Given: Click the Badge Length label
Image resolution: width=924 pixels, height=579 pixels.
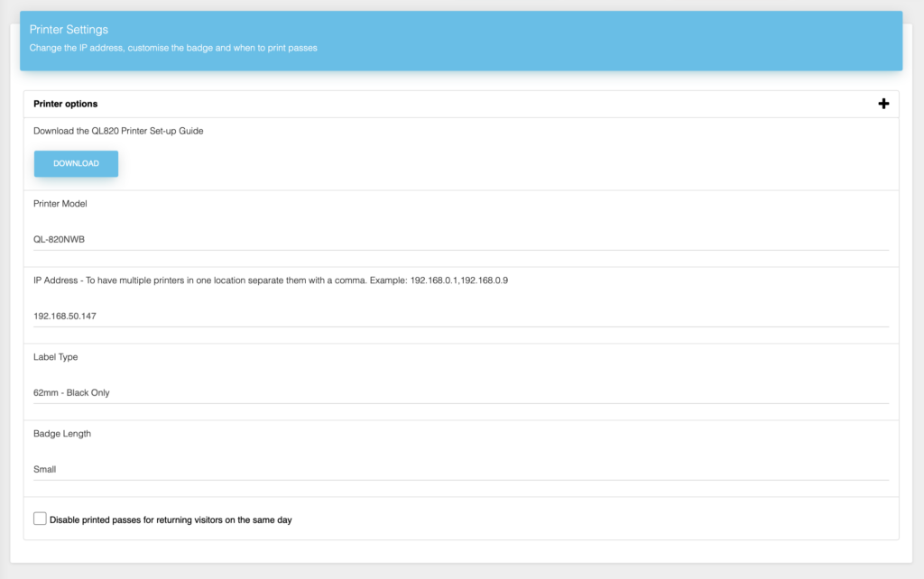Looking at the screenshot, I should pyautogui.click(x=62, y=434).
